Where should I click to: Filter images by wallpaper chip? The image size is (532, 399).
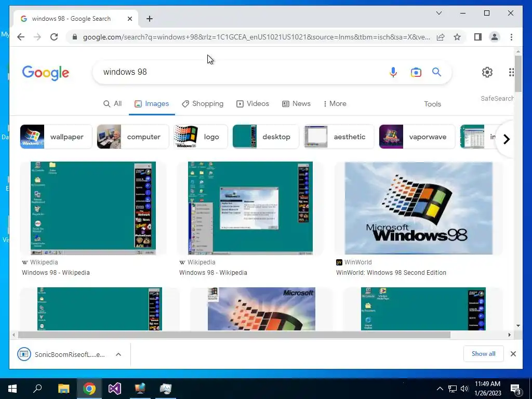pos(56,137)
